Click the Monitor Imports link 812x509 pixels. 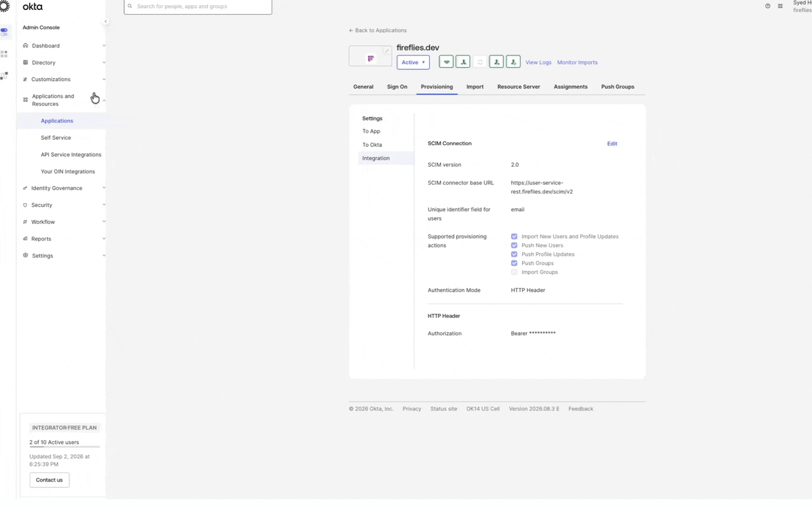point(577,63)
